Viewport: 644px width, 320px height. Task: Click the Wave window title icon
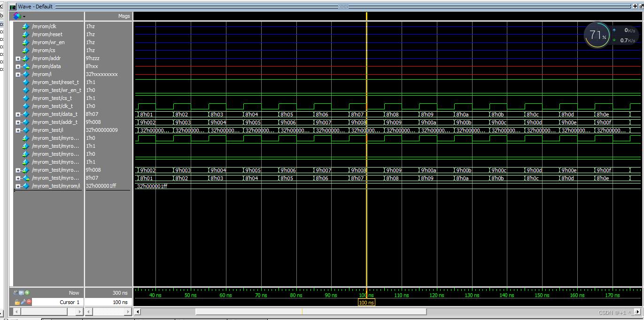click(x=13, y=7)
